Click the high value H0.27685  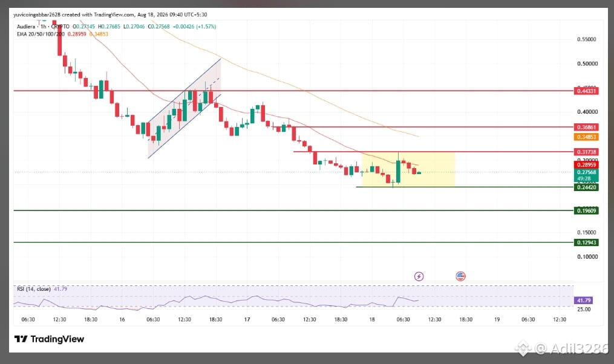109,27
